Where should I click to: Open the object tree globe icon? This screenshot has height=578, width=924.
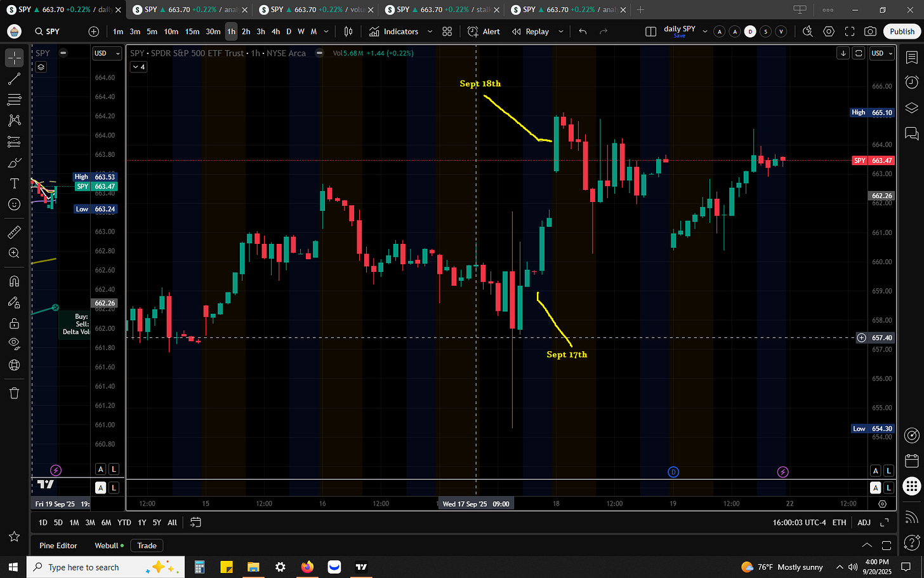click(14, 365)
